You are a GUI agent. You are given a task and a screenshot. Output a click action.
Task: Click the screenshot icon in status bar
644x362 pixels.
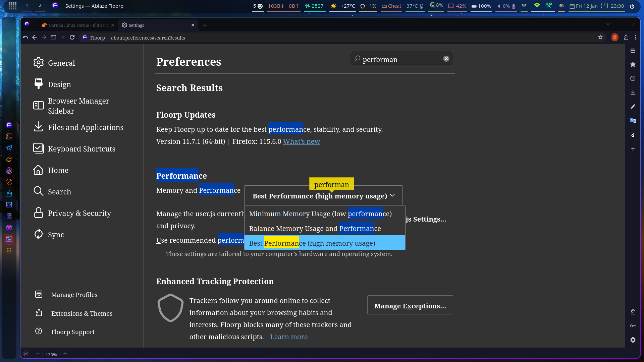26,353
